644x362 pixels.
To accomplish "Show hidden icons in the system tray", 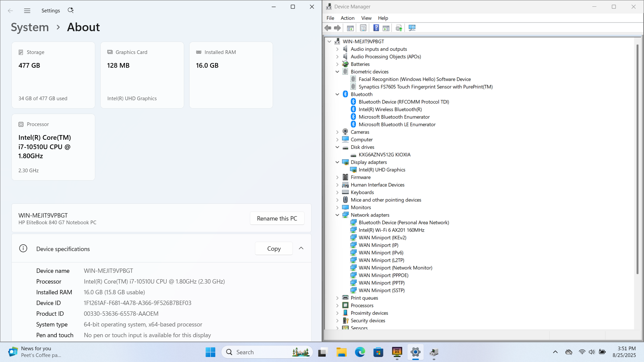I will tap(555, 352).
